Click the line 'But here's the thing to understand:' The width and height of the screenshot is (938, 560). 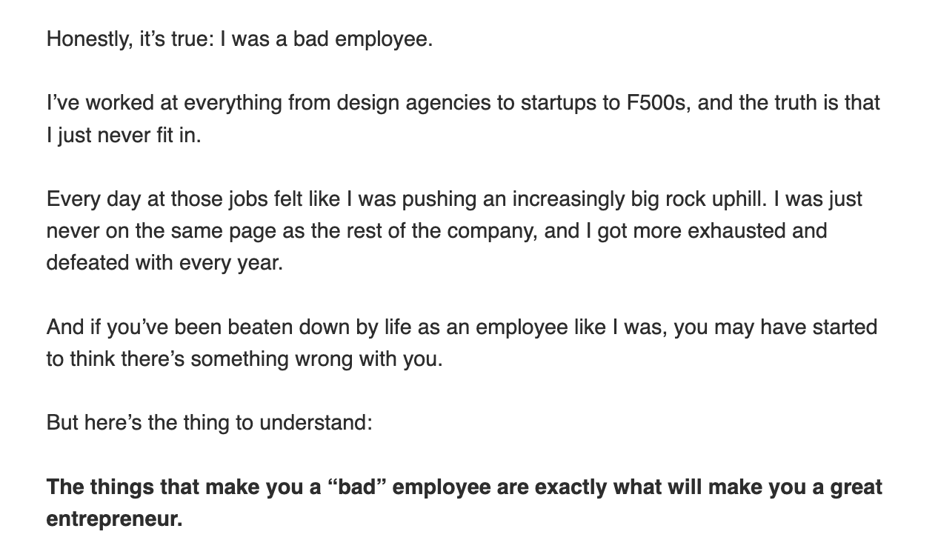(x=209, y=423)
